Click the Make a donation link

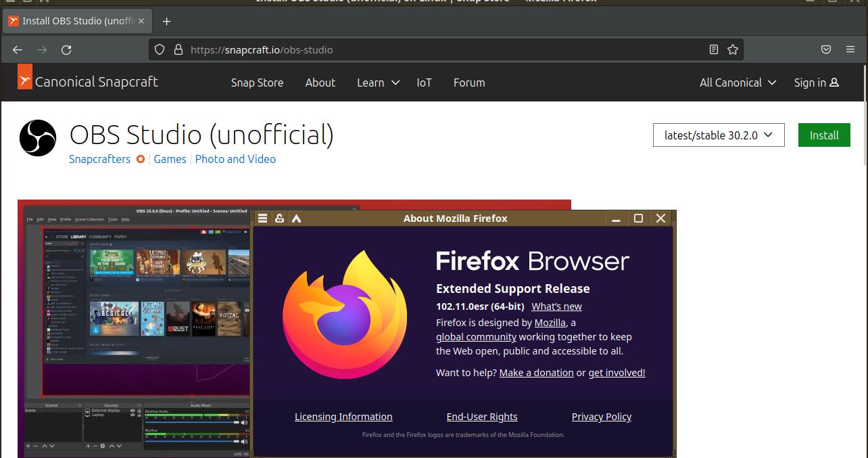coord(536,373)
